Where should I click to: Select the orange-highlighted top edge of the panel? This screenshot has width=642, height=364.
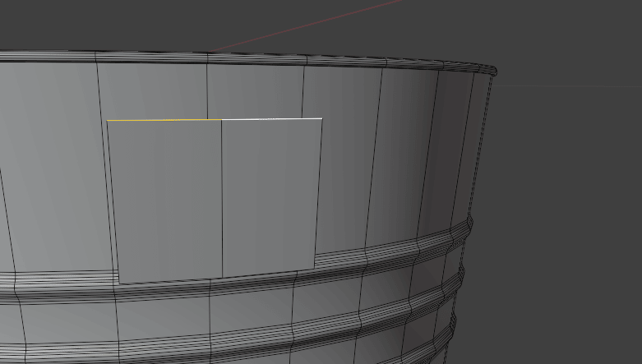click(144, 120)
